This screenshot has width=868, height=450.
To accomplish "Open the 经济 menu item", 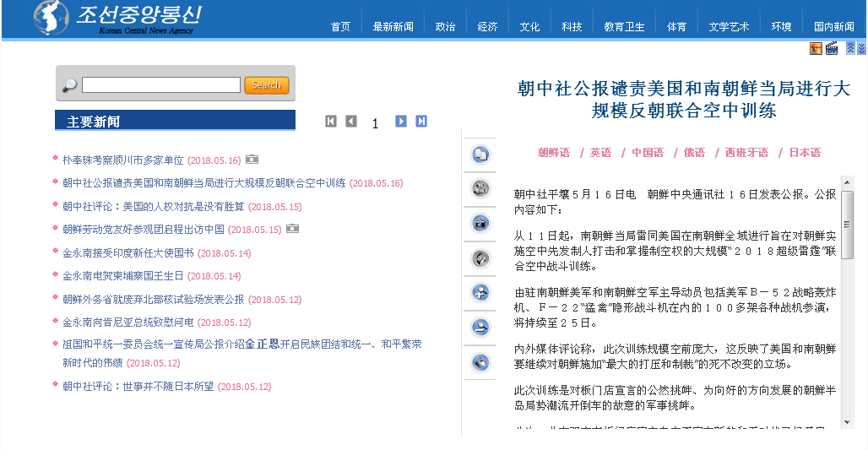I will coord(487,26).
